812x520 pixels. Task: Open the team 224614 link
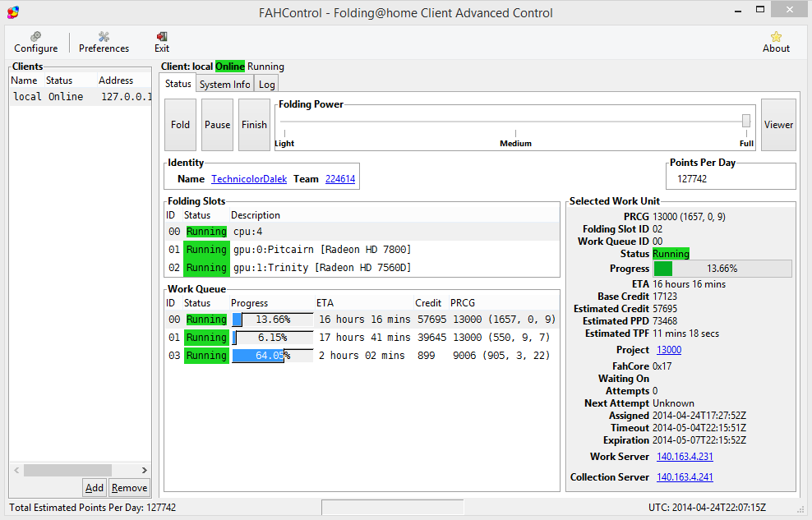tap(340, 178)
